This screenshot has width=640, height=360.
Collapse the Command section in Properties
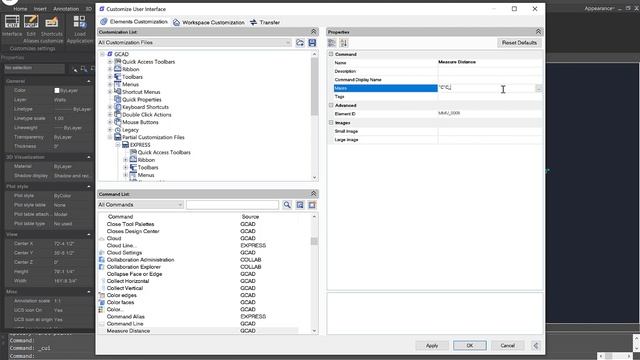point(331,54)
